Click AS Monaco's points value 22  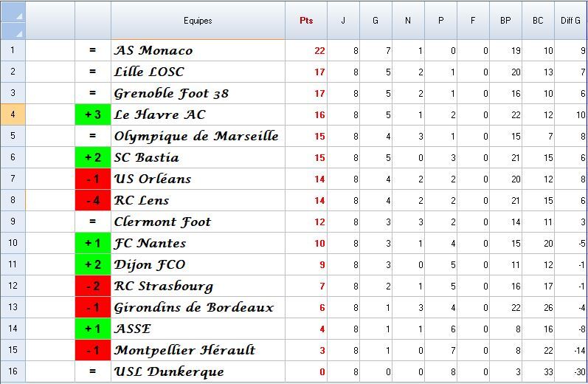point(319,50)
